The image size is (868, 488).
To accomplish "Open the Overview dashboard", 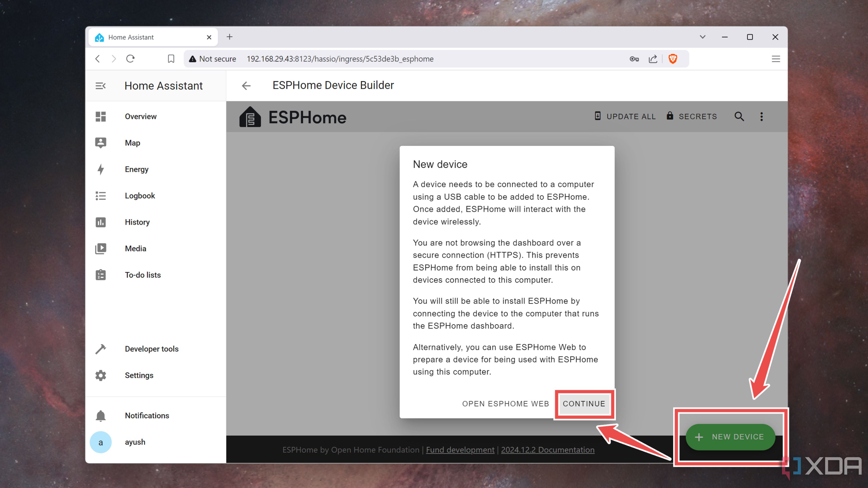I will (155, 117).
